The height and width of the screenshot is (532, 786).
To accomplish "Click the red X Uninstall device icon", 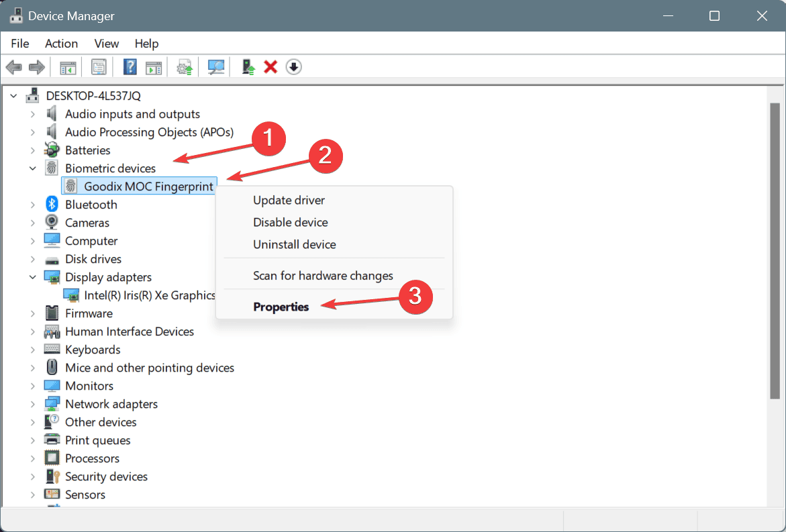I will click(x=271, y=66).
